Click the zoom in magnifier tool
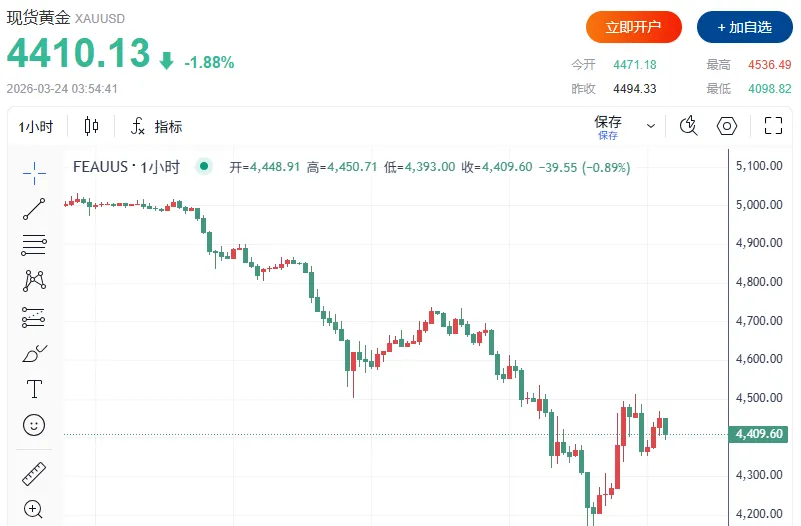The width and height of the screenshot is (801, 526). [x=33, y=509]
